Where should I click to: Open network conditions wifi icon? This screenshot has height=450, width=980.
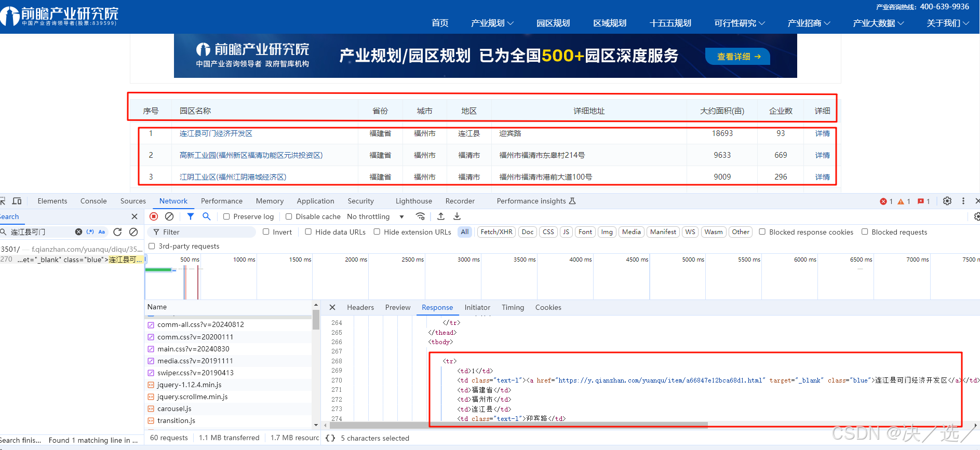(x=421, y=216)
